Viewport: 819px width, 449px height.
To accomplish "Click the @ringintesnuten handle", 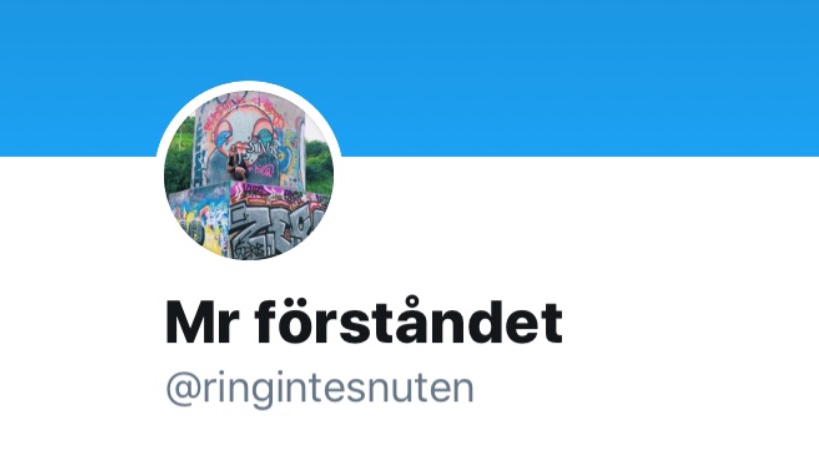I will point(320,388).
